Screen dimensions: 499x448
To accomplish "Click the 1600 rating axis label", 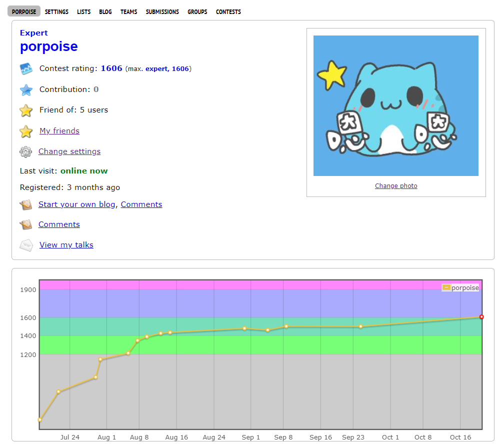I will tap(28, 318).
